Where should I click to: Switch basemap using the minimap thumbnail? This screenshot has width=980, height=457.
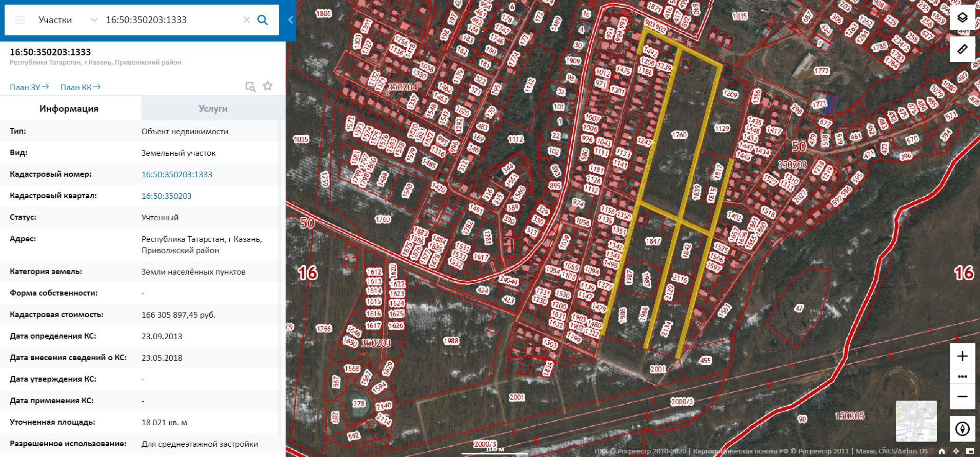(x=916, y=420)
